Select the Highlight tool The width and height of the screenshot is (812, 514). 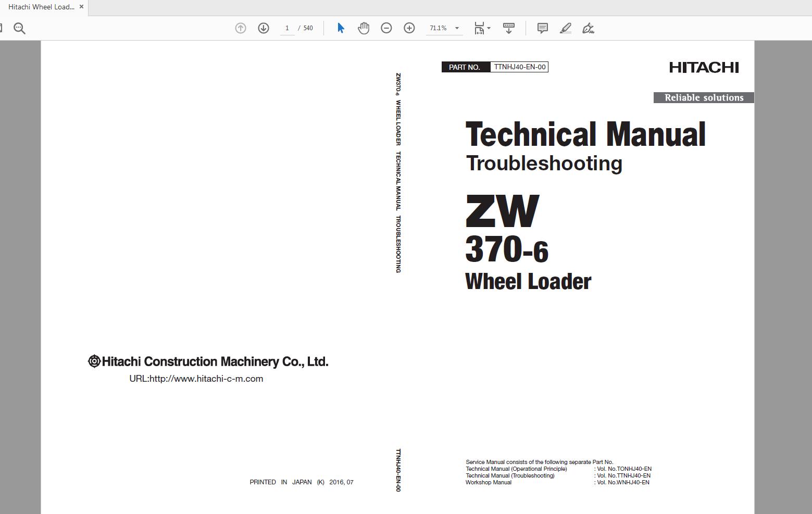point(565,28)
